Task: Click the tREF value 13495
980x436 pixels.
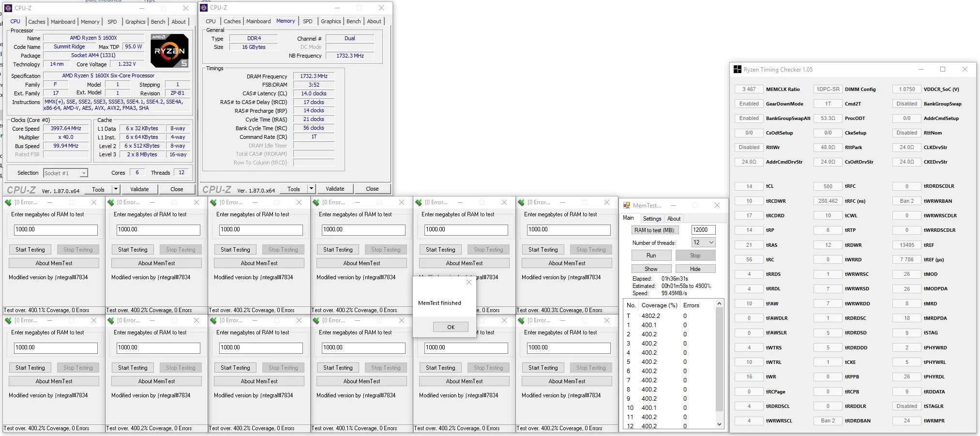Action: pyautogui.click(x=907, y=245)
